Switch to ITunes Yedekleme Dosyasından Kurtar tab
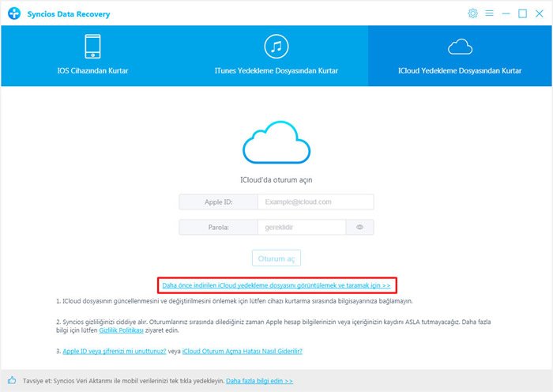Screen dimensions: 553x392 276,56
